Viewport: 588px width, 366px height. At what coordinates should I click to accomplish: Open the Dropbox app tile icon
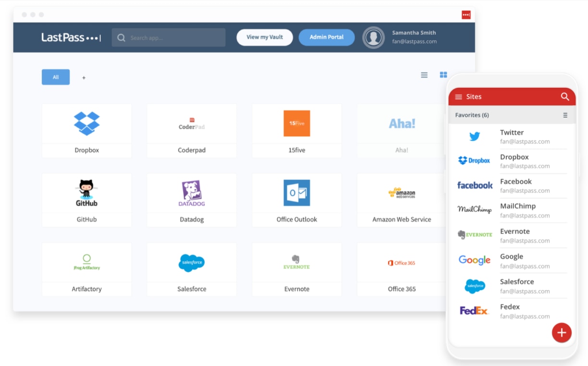point(86,123)
